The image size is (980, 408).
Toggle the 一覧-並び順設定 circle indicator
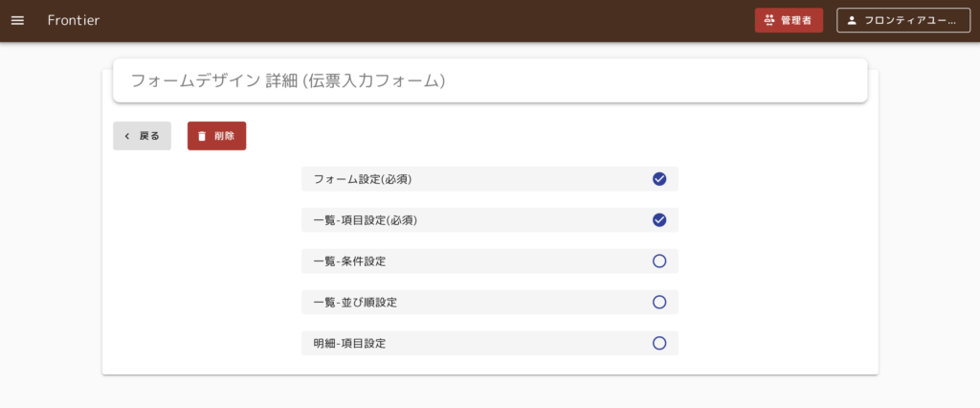[658, 302]
